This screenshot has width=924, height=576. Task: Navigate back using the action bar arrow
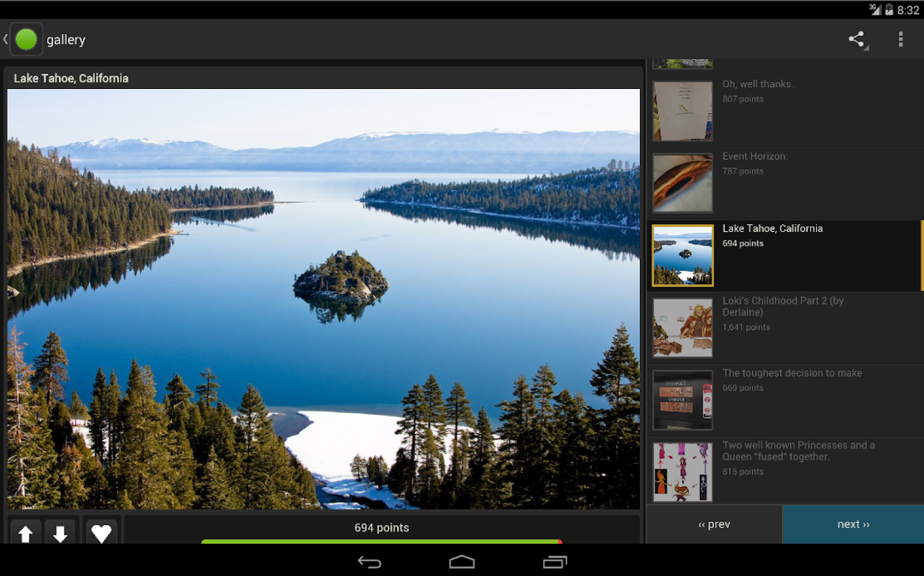pos(5,39)
